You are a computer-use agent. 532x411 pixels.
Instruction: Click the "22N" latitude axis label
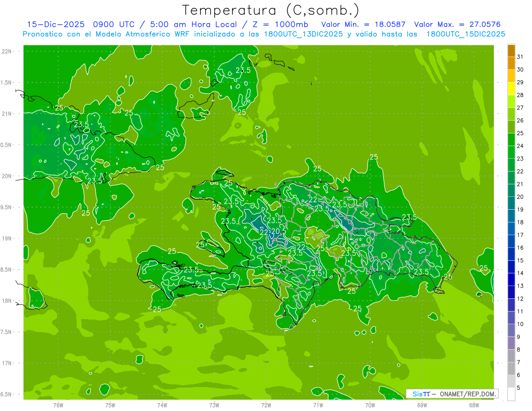pos(6,51)
